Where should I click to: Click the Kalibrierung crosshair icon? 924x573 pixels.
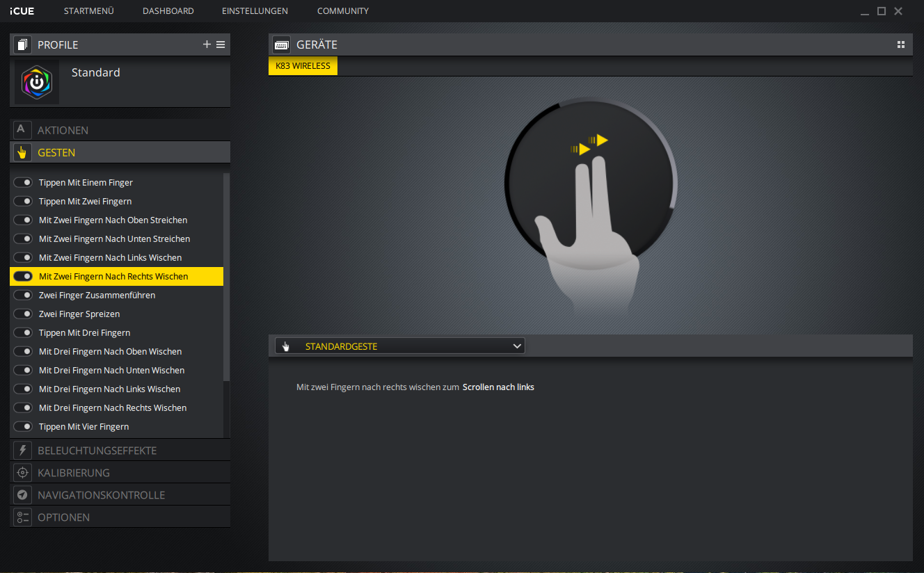tap(22, 473)
